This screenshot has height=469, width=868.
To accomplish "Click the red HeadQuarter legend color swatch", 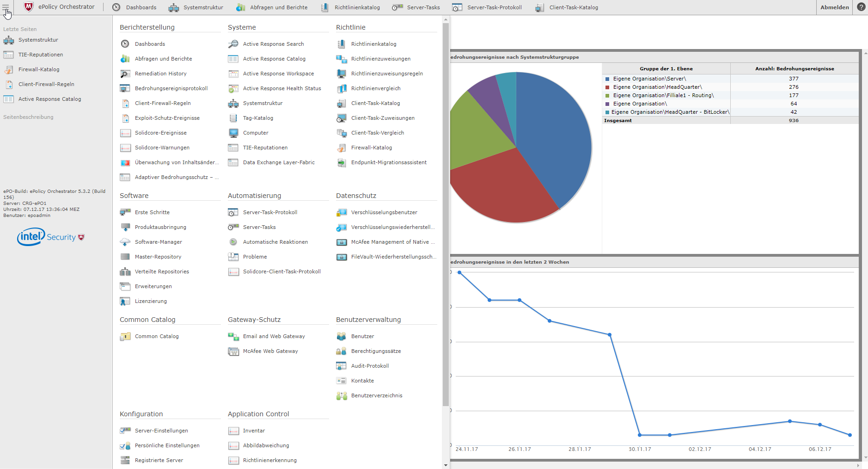I will pos(607,87).
